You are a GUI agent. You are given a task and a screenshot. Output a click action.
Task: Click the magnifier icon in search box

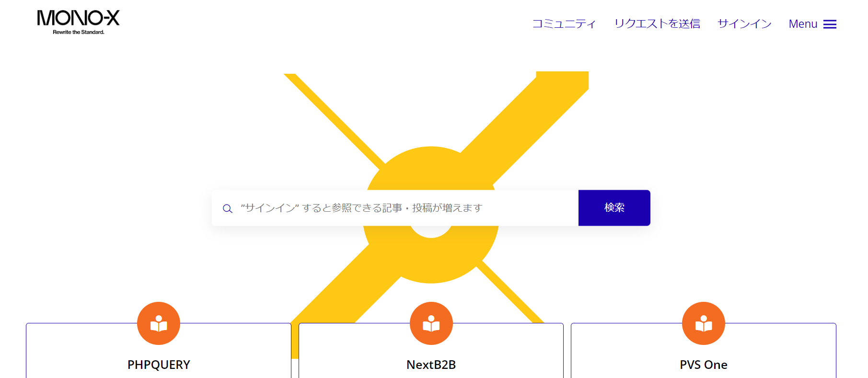[x=228, y=208]
